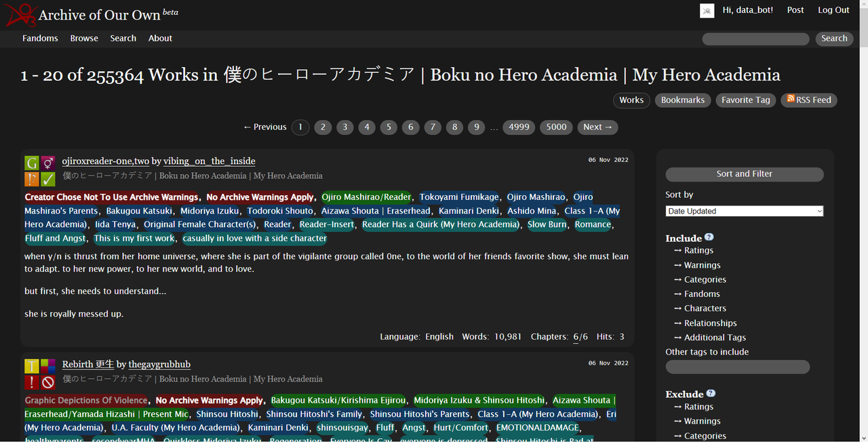The height and width of the screenshot is (442, 868).
Task: Open the Browse menu
Action: pyautogui.click(x=84, y=38)
